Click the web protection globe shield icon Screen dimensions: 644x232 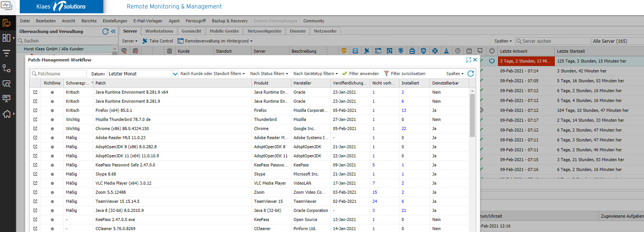(x=424, y=51)
